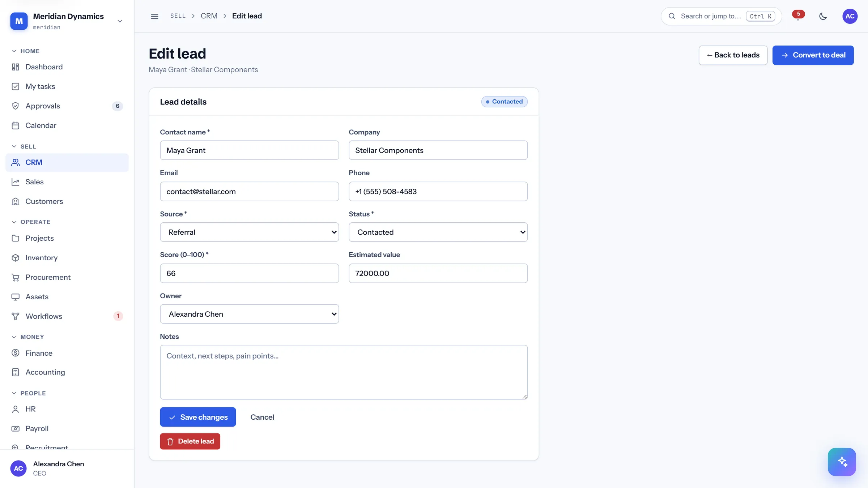Click the Contact name field
The height and width of the screenshot is (488, 868).
[249, 150]
